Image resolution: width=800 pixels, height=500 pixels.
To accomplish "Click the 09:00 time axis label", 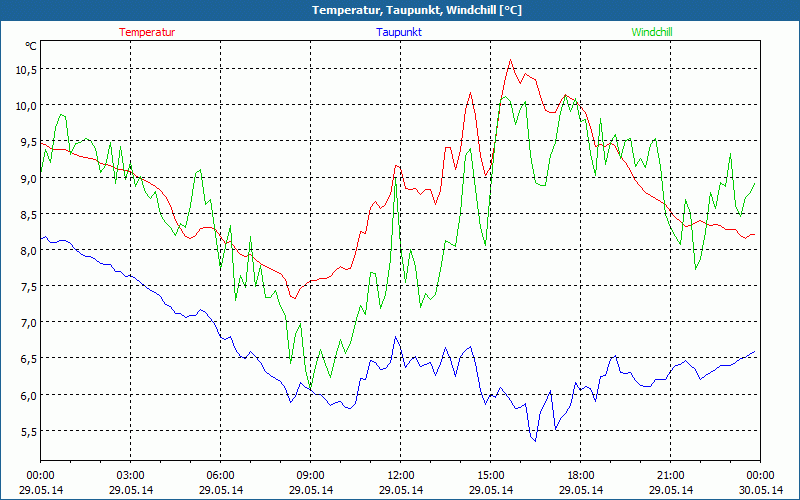I will [311, 475].
